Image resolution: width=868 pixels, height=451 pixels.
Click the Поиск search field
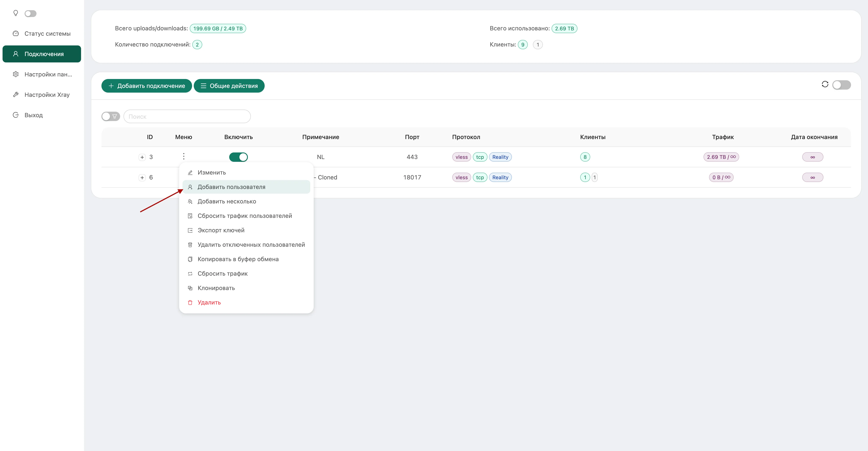187,117
